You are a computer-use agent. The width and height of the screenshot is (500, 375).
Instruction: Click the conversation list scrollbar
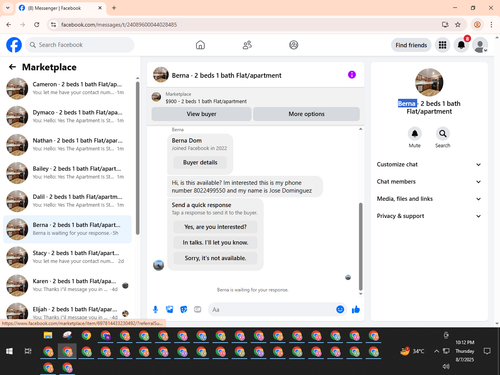138,158
